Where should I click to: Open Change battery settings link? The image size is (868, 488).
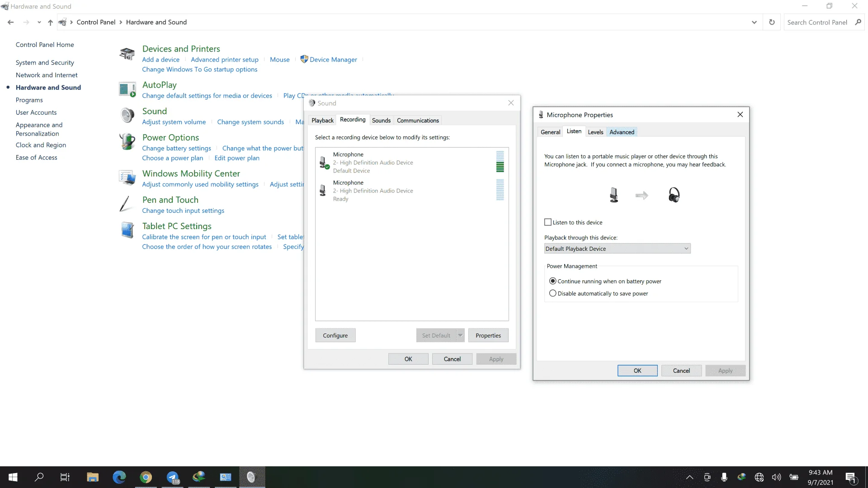click(x=176, y=148)
